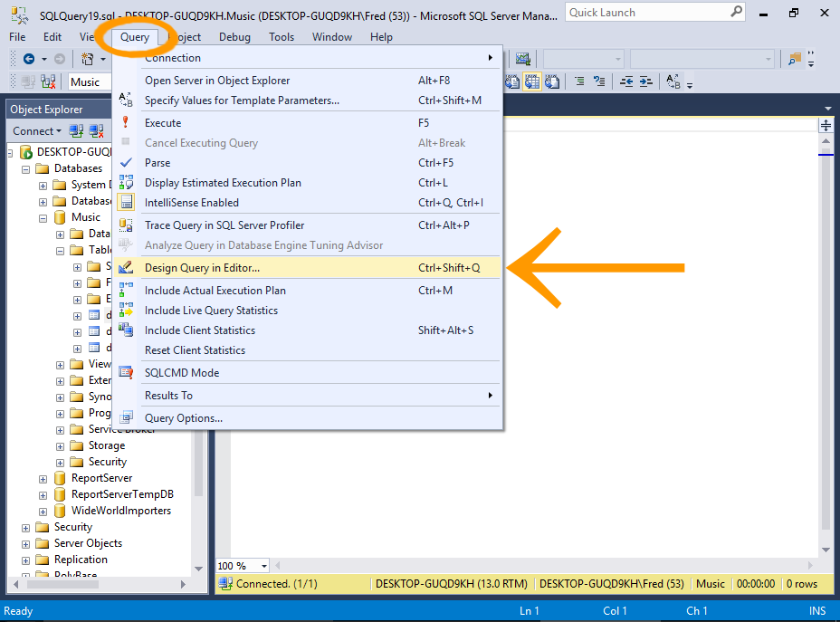
Task: Click the Include Live Query Statistics icon
Action: click(x=126, y=311)
